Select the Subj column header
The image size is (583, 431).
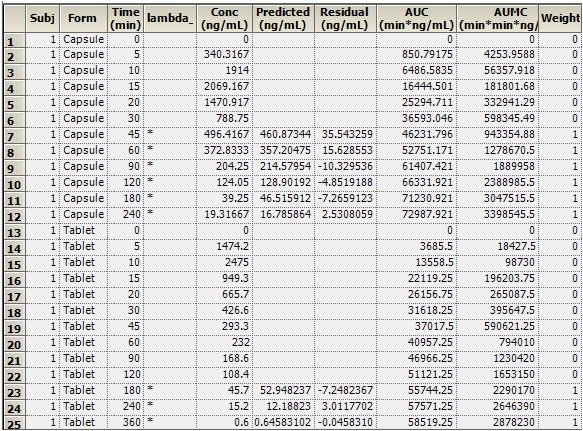click(42, 18)
